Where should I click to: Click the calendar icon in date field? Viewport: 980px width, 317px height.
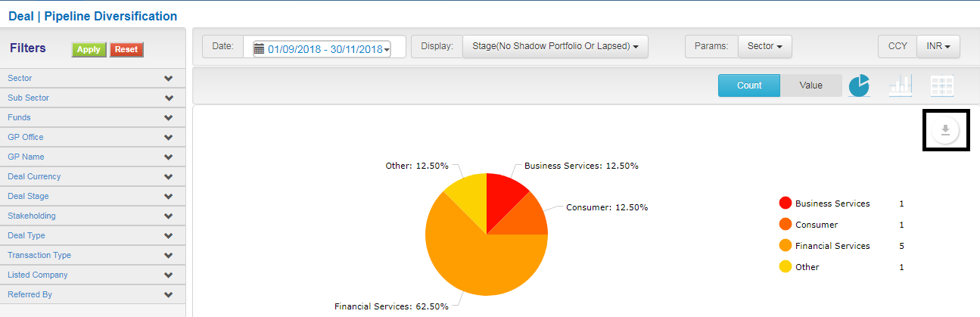click(259, 49)
